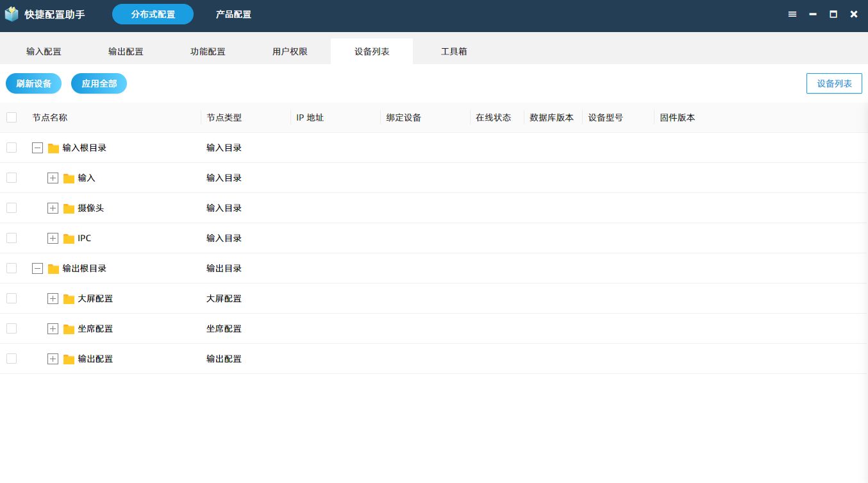Click the 坐席配置 folder icon
Viewport: 868px width, 483px height.
69,329
